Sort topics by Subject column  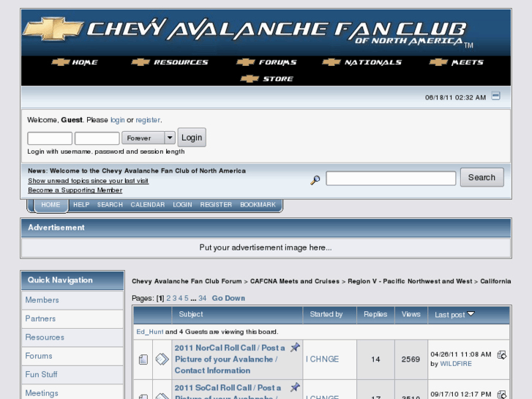coord(191,314)
